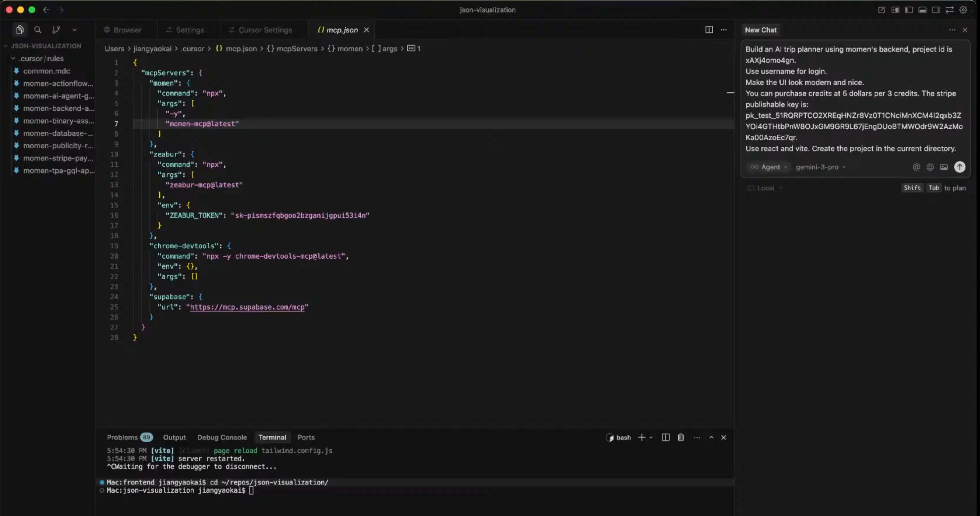The width and height of the screenshot is (980, 516).
Task: Click the attach image icon in chat
Action: pyautogui.click(x=944, y=167)
